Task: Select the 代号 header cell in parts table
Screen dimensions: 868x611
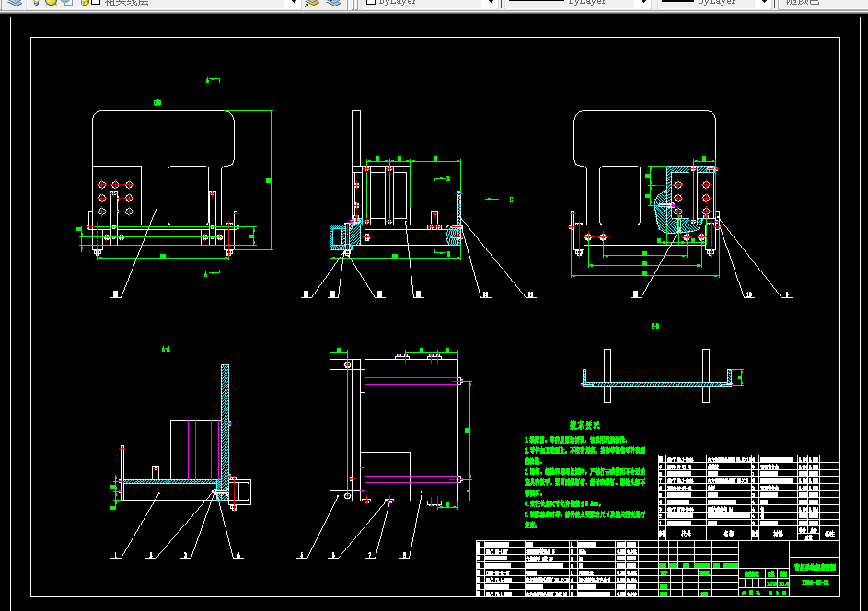Action: 687,534
